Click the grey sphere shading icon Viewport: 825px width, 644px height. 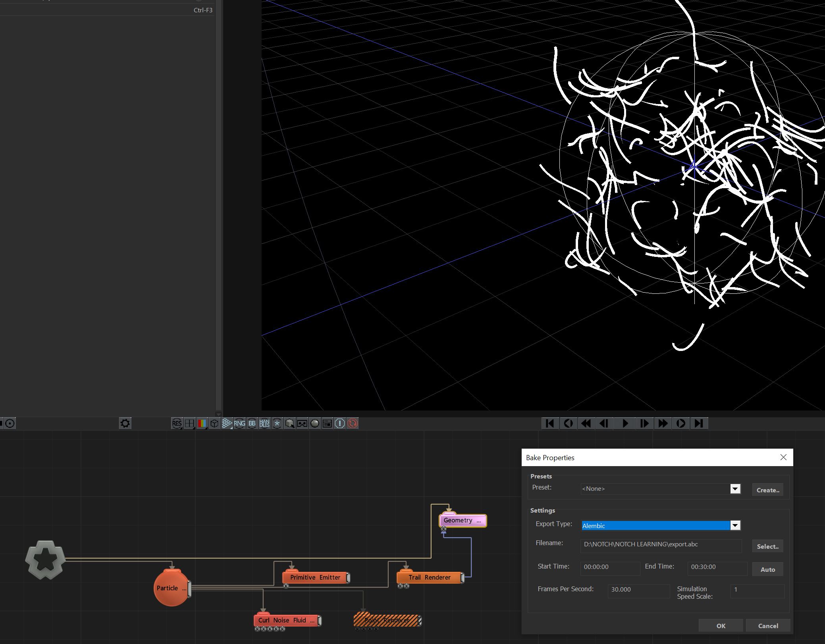315,423
